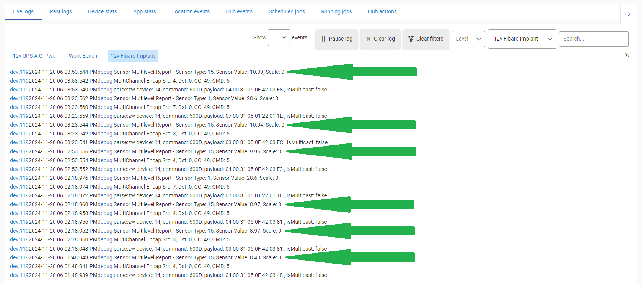
Task: Click debug level on 06:02:18.974 PM entry
Action: click(105, 187)
